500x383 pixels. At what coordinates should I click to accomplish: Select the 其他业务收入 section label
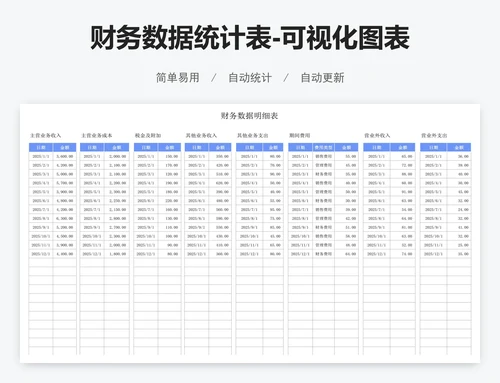[x=201, y=135]
